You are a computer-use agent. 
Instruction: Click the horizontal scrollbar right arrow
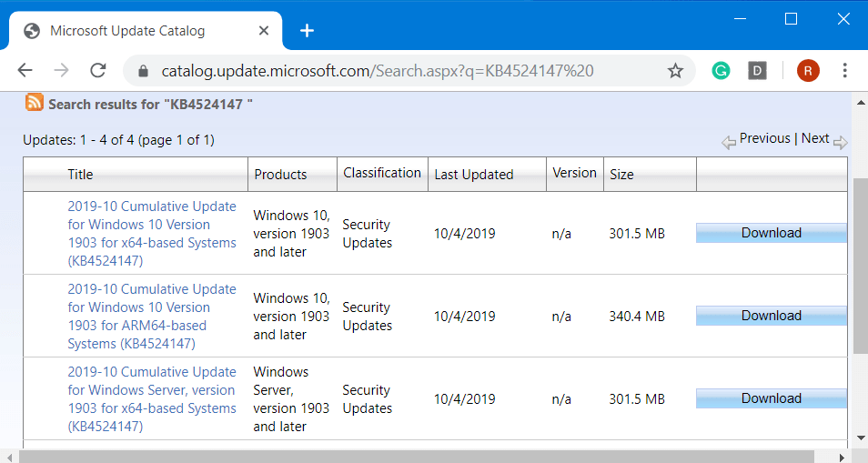[x=842, y=457]
